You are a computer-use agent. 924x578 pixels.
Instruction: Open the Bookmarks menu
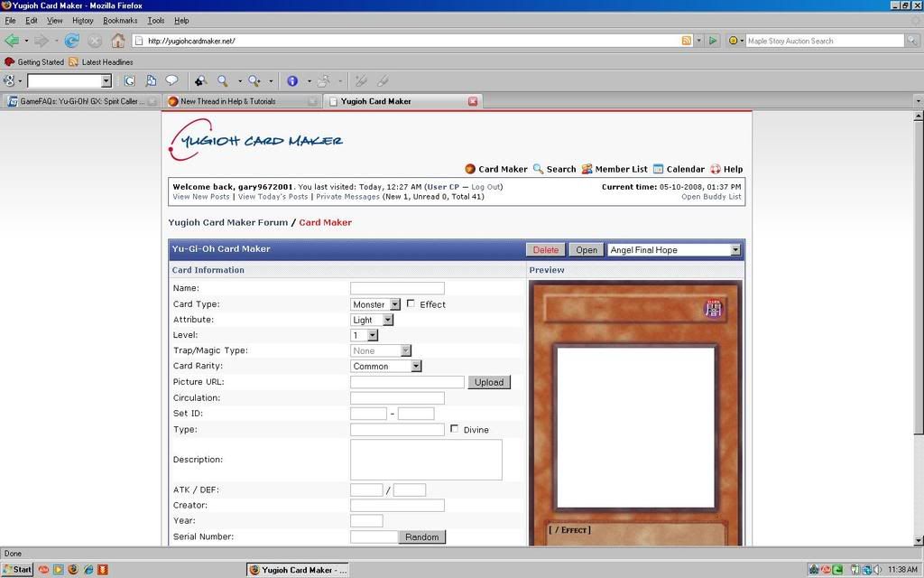pos(120,20)
